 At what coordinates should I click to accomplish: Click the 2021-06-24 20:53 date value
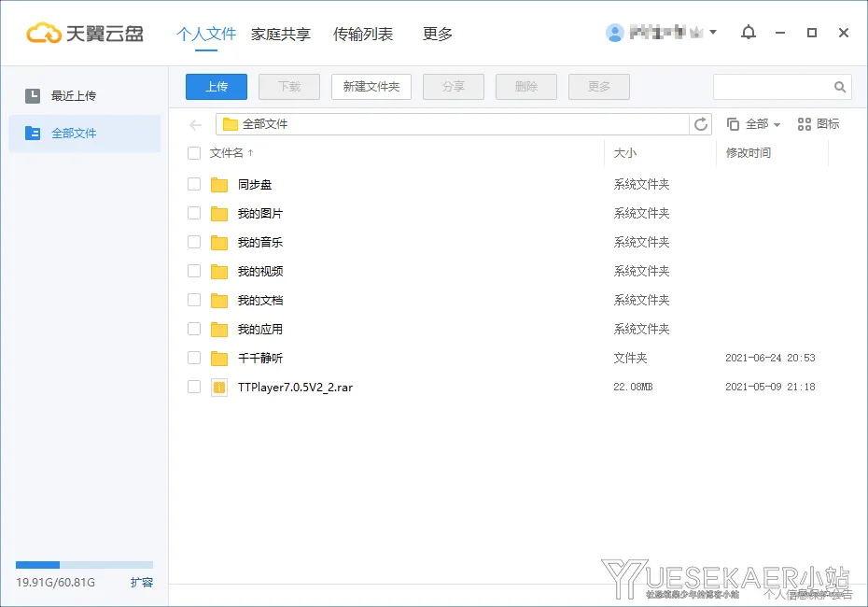(770, 358)
